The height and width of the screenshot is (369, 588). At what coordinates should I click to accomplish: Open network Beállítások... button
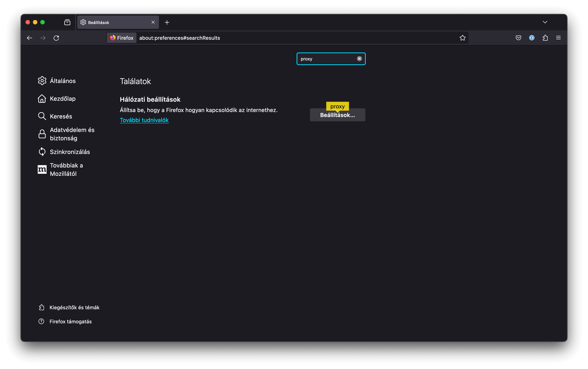337,115
